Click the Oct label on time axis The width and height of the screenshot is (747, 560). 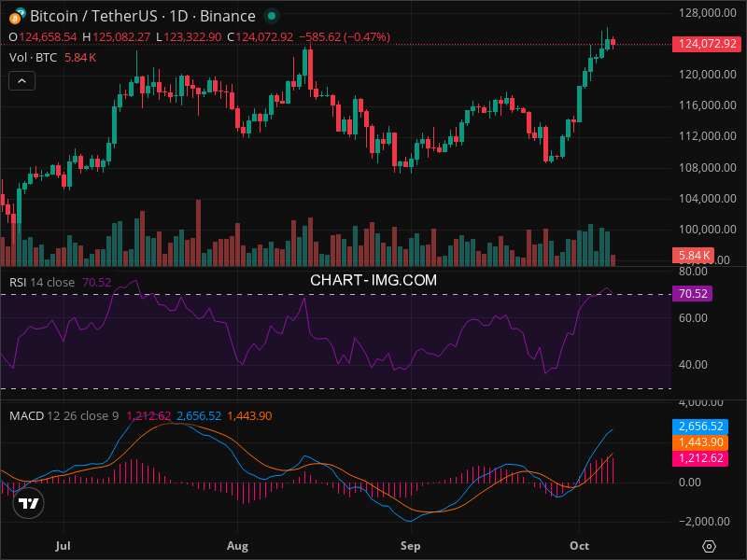580,545
